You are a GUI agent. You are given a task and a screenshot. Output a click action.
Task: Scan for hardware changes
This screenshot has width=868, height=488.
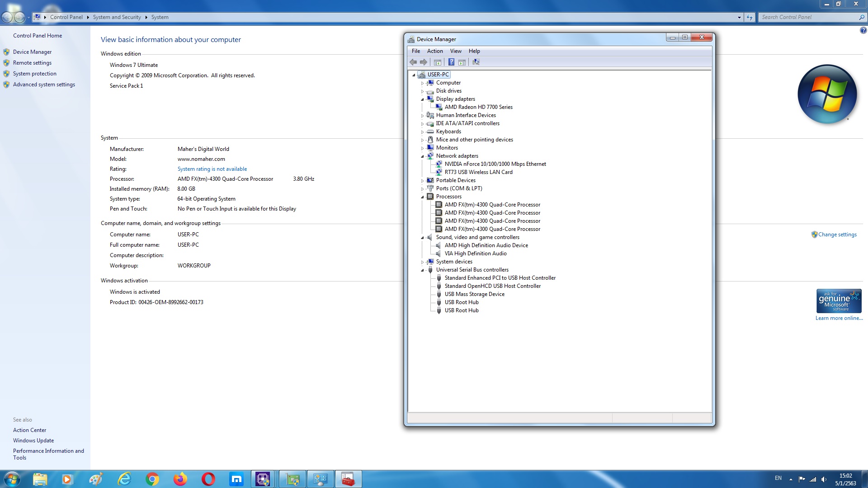click(x=476, y=62)
